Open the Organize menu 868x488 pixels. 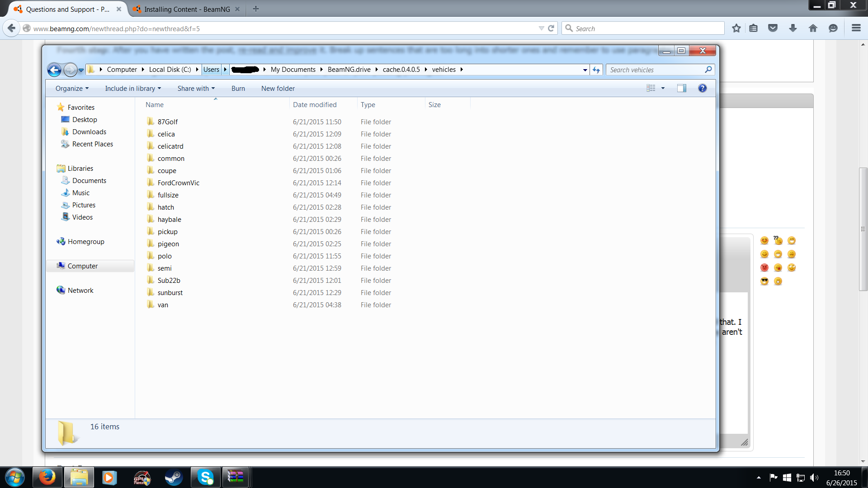(x=72, y=89)
